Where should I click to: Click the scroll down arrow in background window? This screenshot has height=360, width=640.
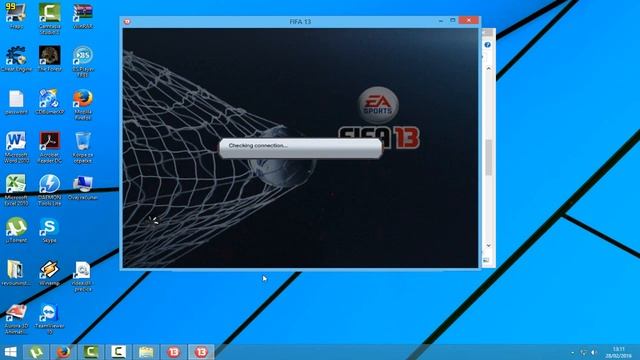tap(489, 245)
